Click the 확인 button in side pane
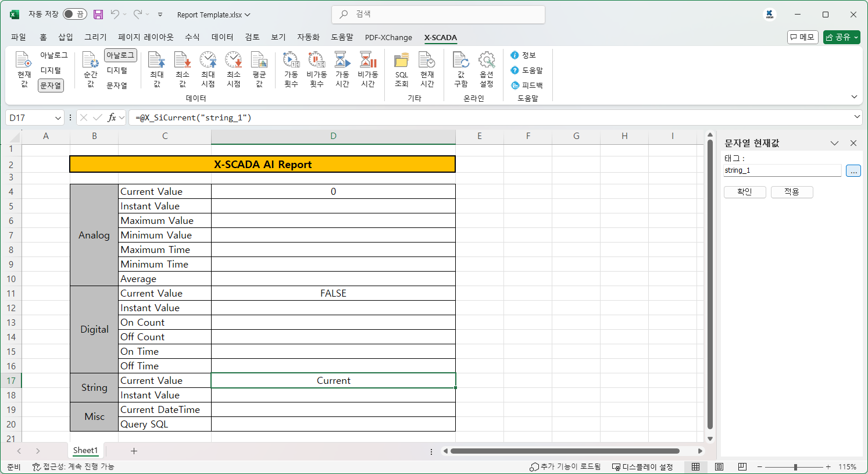 (744, 192)
